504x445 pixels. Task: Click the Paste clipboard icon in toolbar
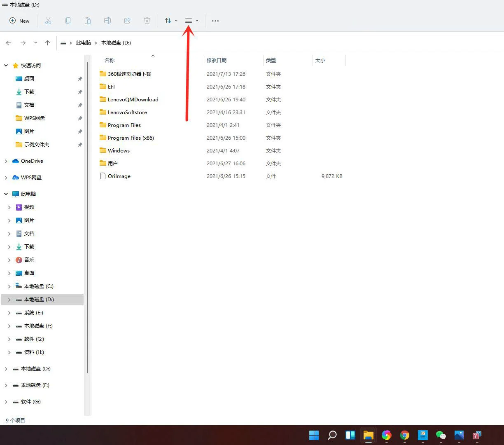click(x=88, y=21)
